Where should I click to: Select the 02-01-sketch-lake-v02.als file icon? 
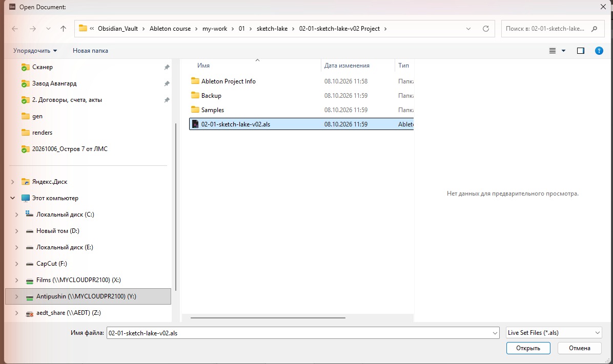click(195, 124)
